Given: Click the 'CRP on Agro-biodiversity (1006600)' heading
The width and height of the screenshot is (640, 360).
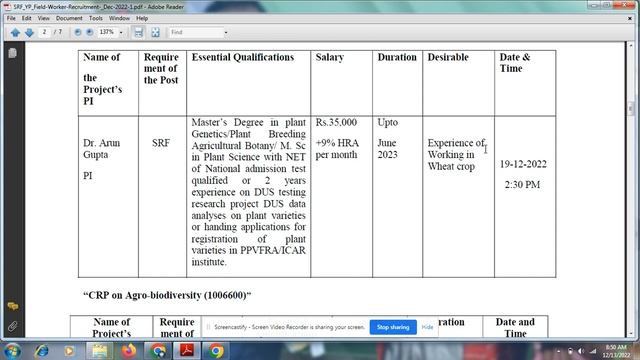Looking at the screenshot, I should click(167, 295).
